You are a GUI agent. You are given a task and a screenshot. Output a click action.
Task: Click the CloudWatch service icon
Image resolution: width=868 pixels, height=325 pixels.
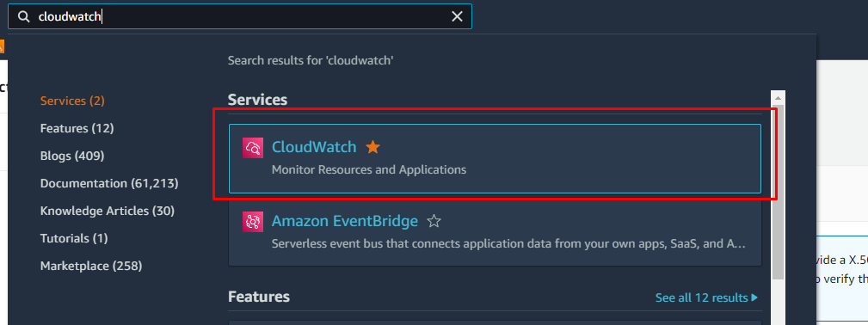252,148
